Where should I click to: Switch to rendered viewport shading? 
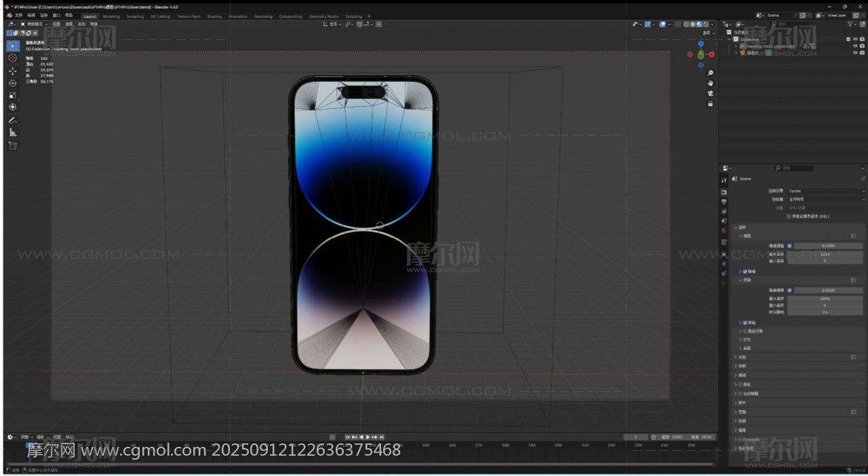click(706, 24)
